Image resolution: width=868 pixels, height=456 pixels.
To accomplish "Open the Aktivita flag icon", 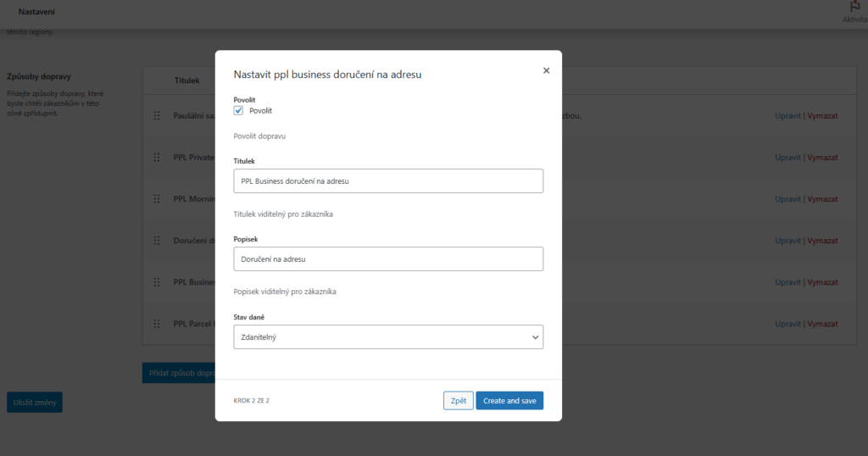I will 854,7.
